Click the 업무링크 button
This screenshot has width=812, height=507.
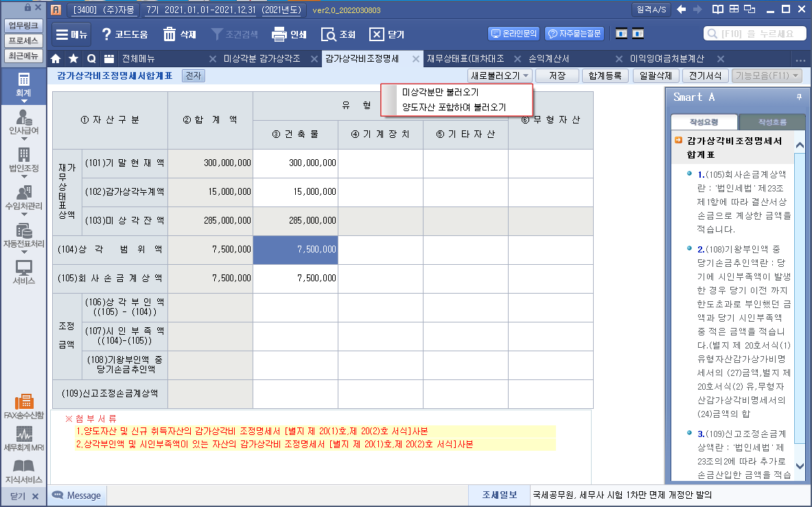[x=23, y=25]
